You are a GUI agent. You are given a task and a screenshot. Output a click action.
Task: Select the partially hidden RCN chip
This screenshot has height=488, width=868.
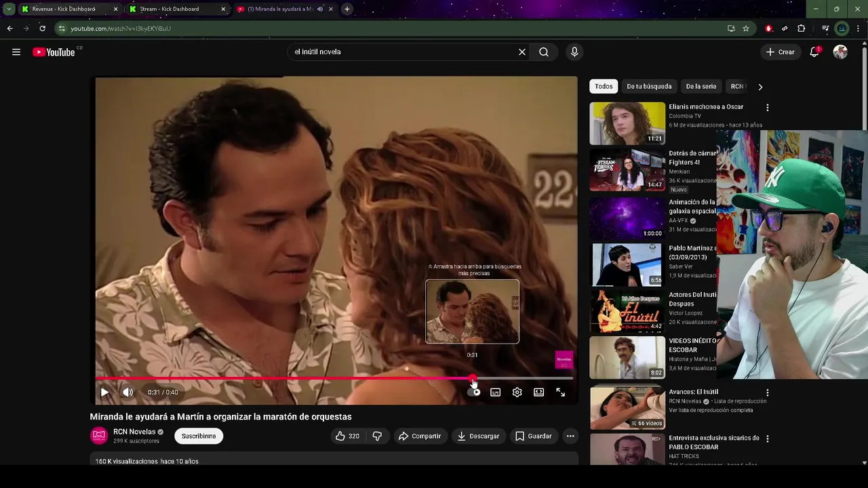(x=736, y=87)
